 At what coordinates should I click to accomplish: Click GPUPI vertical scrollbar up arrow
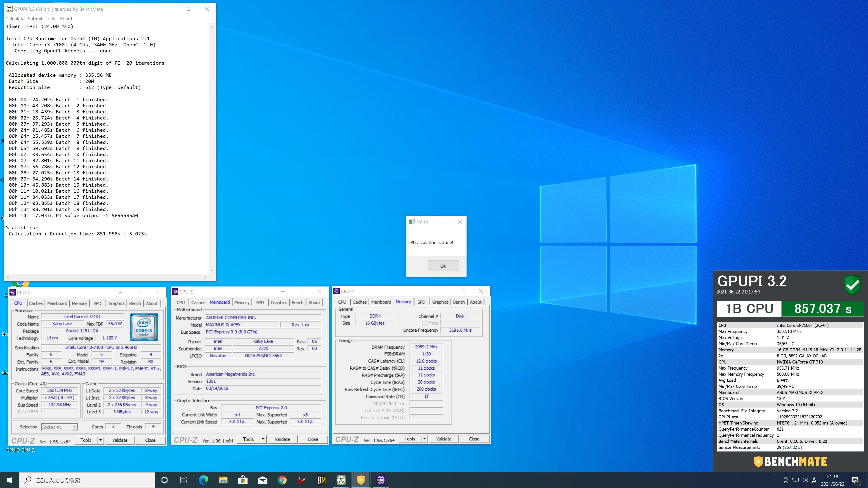(x=212, y=27)
